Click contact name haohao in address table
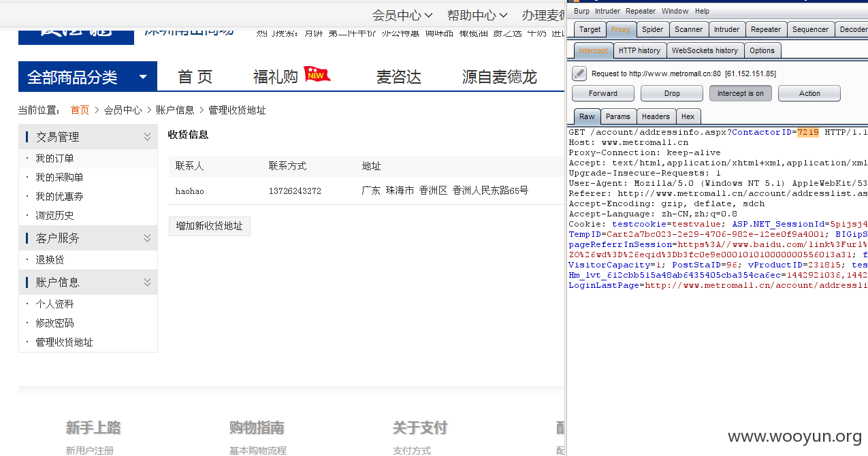 (x=190, y=191)
